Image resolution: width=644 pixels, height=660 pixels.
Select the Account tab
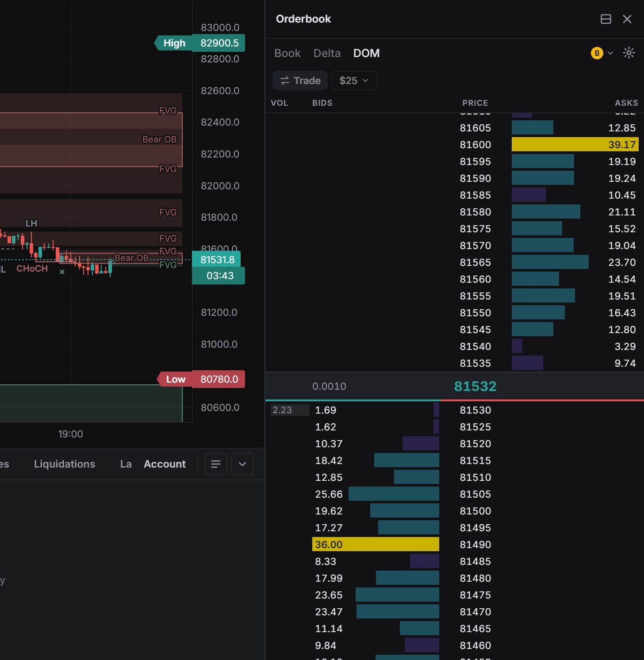tap(165, 464)
